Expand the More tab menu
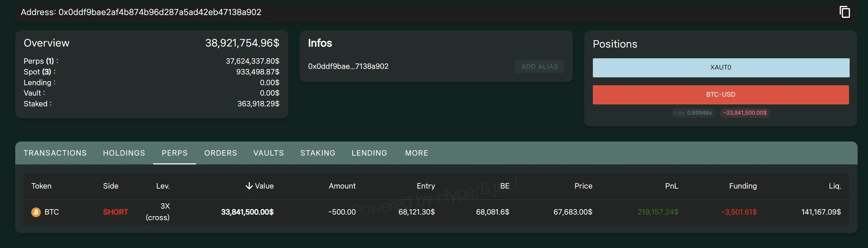The image size is (868, 248). 417,153
